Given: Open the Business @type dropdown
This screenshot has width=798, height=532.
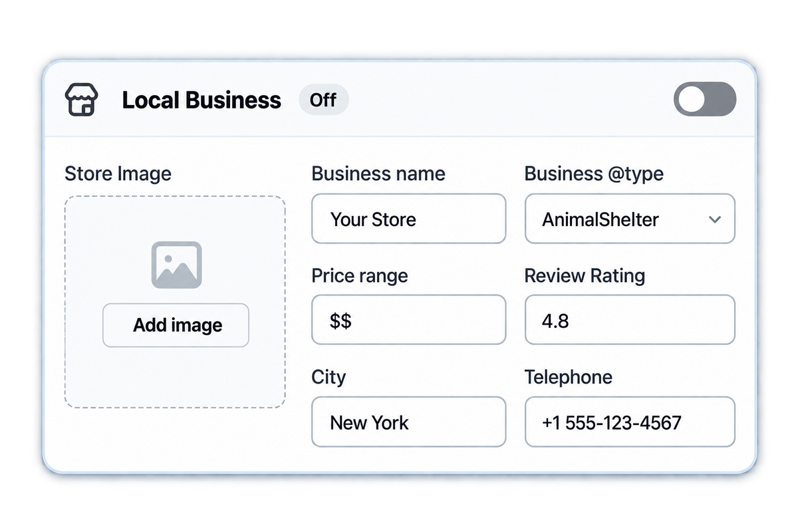Looking at the screenshot, I should tap(630, 219).
